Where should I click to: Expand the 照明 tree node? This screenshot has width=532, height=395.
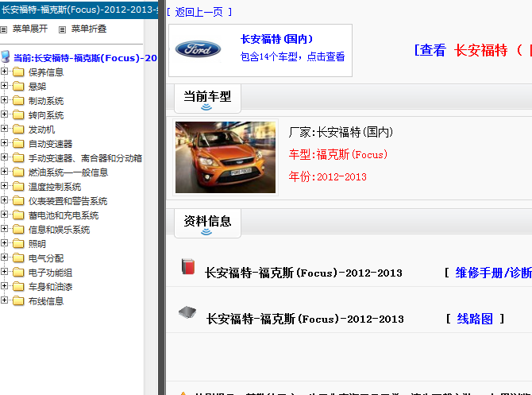coord(4,243)
